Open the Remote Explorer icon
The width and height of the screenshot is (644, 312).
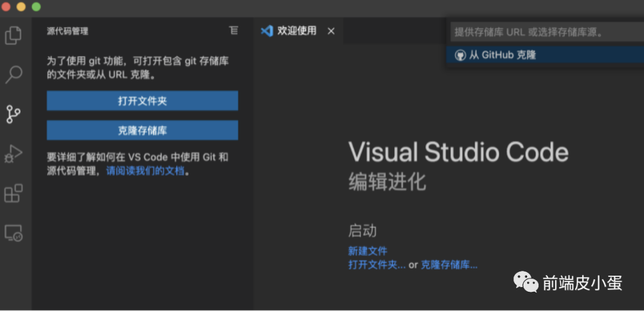[13, 232]
